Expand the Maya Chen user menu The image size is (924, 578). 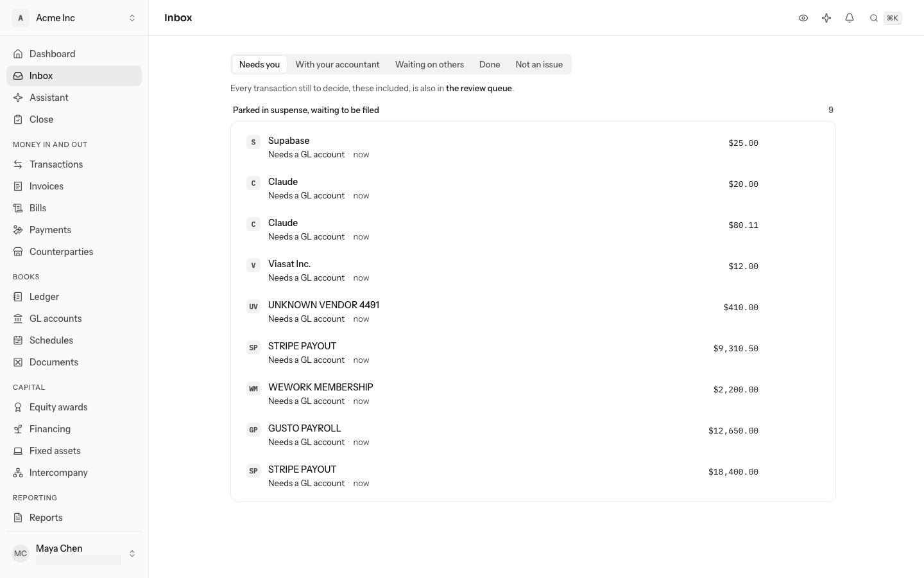(74, 554)
